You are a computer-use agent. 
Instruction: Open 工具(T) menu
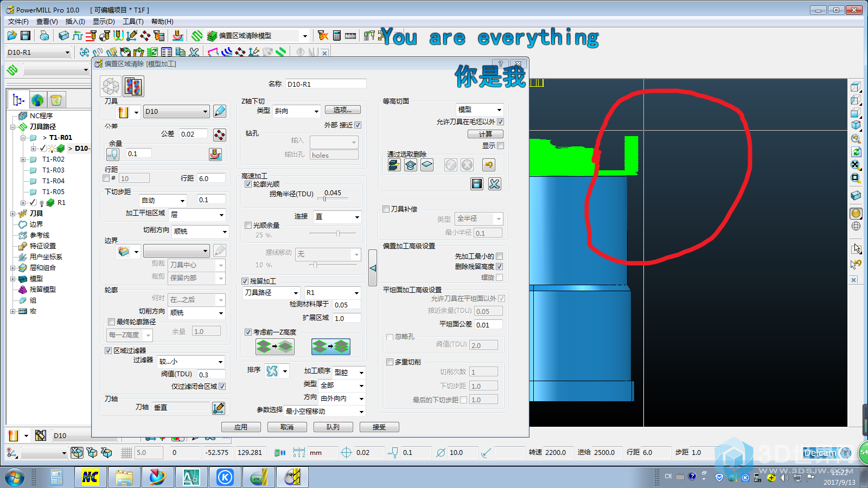pyautogui.click(x=133, y=22)
